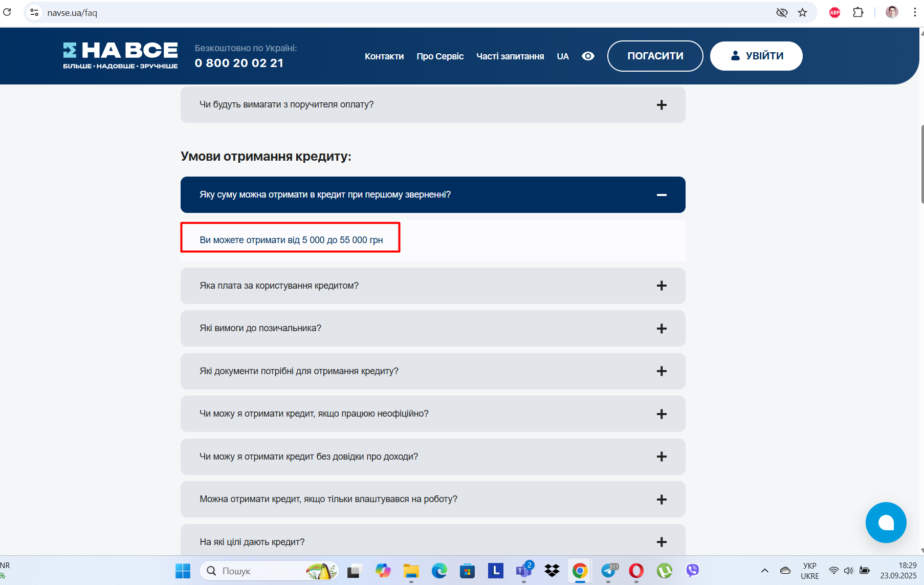
Task: Open Telegram from the taskbar
Action: pyautogui.click(x=608, y=571)
